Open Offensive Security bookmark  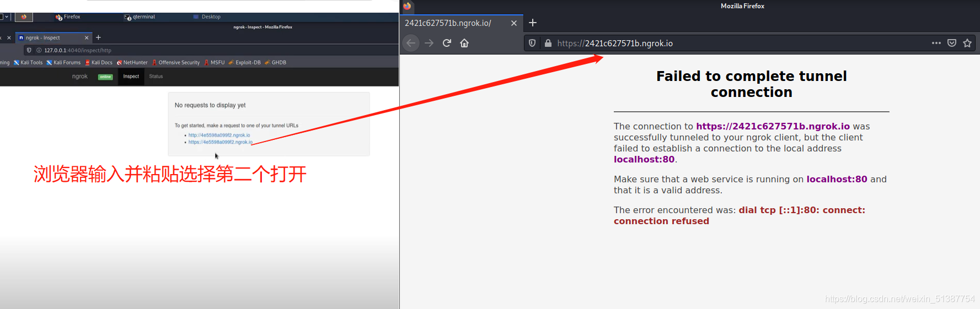[x=176, y=63]
